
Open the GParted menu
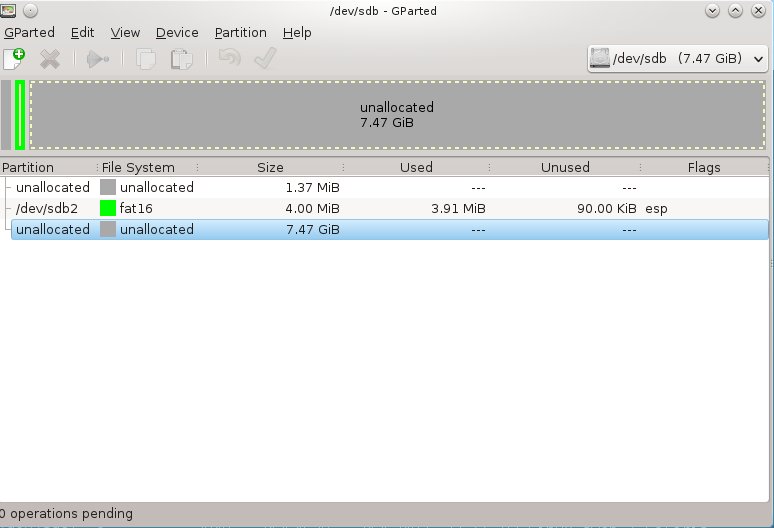point(29,33)
